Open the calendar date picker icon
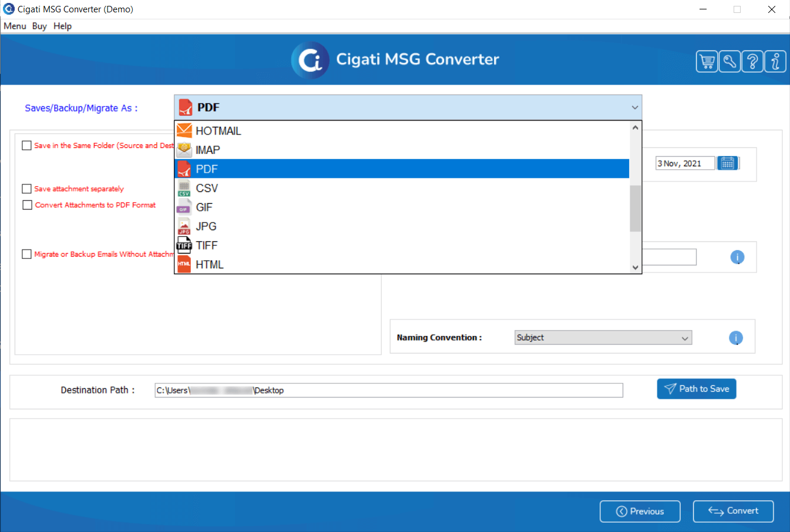 pyautogui.click(x=728, y=163)
